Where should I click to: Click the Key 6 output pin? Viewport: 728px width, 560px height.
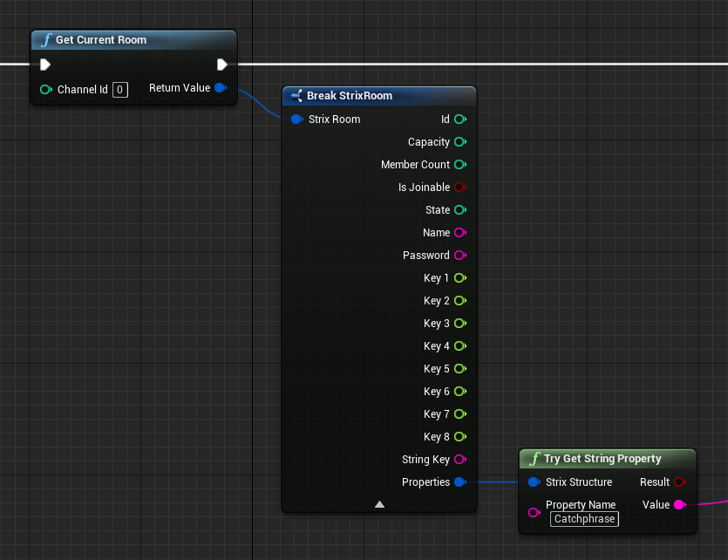[460, 392]
